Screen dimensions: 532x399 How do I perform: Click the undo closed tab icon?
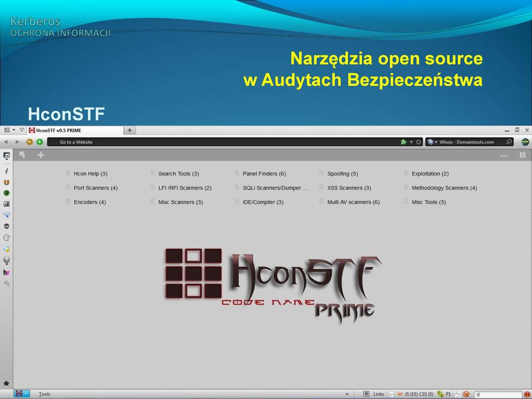[22, 130]
